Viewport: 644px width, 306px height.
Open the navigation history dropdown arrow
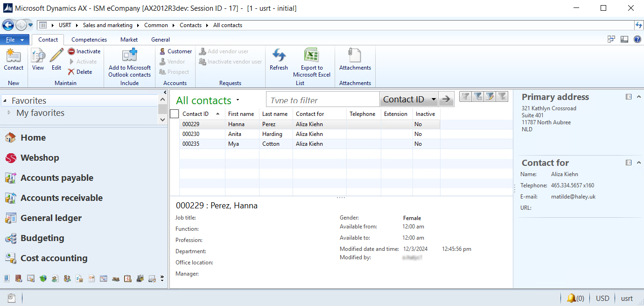pos(31,25)
